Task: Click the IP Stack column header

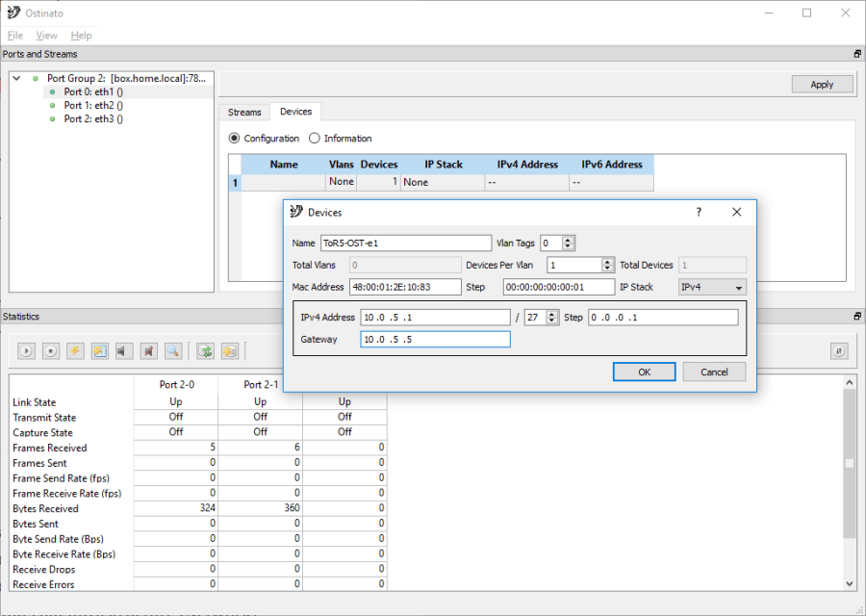Action: (443, 165)
